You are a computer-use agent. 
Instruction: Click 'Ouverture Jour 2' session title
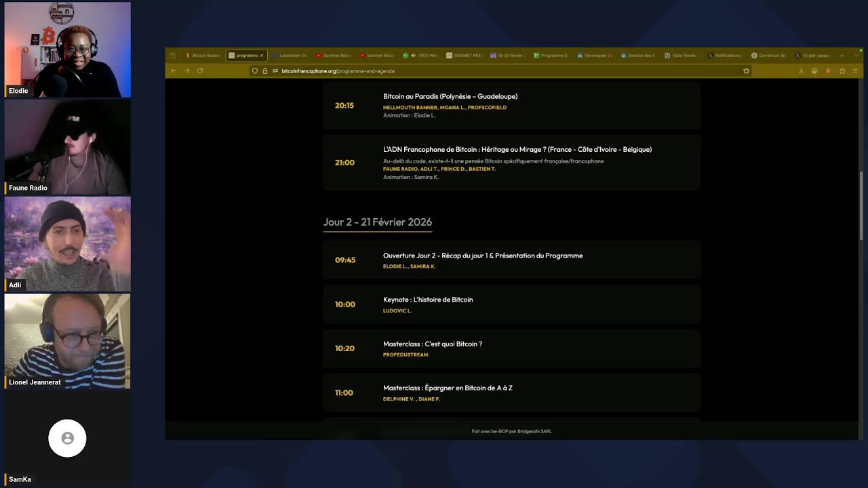tap(483, 256)
